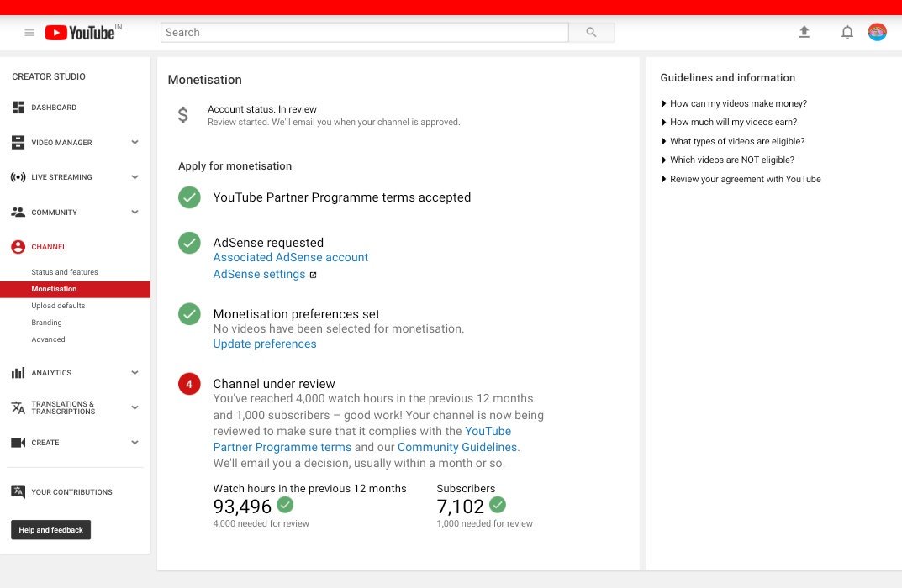The height and width of the screenshot is (588, 902).
Task: Click the Dashboard grid icon
Action: point(18,108)
